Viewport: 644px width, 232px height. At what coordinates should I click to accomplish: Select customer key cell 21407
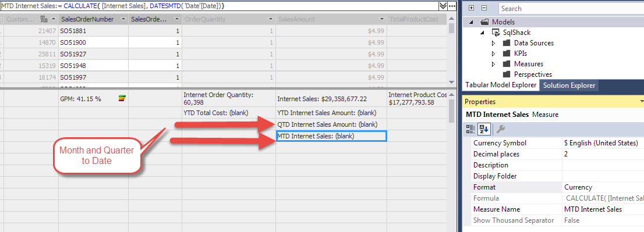(31, 31)
